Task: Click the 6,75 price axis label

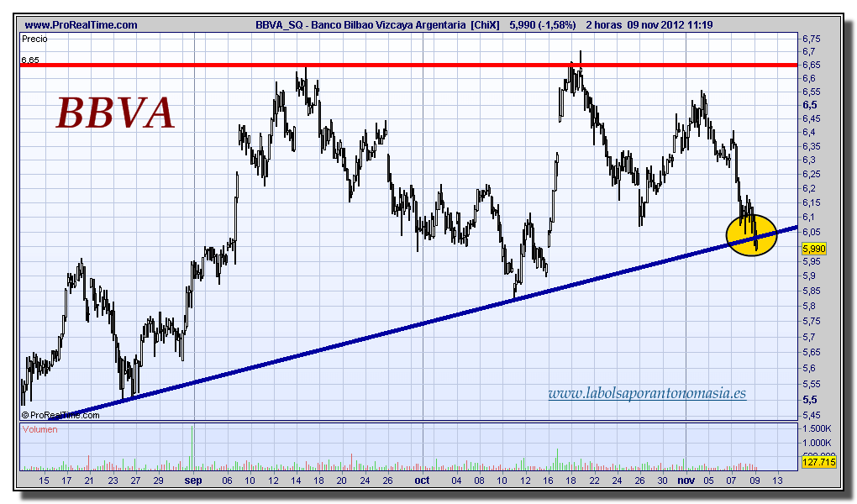Action: tap(811, 39)
